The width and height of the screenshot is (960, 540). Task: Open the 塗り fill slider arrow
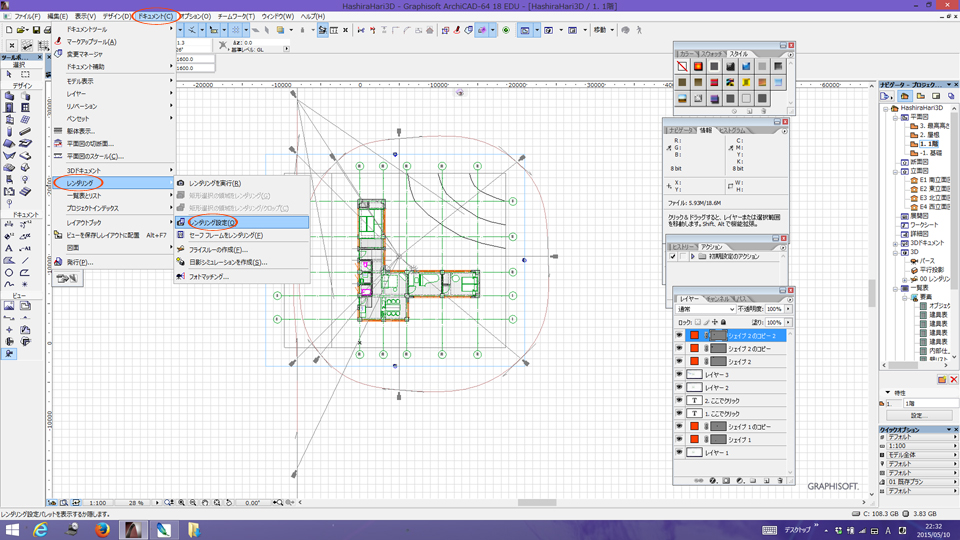coord(788,322)
